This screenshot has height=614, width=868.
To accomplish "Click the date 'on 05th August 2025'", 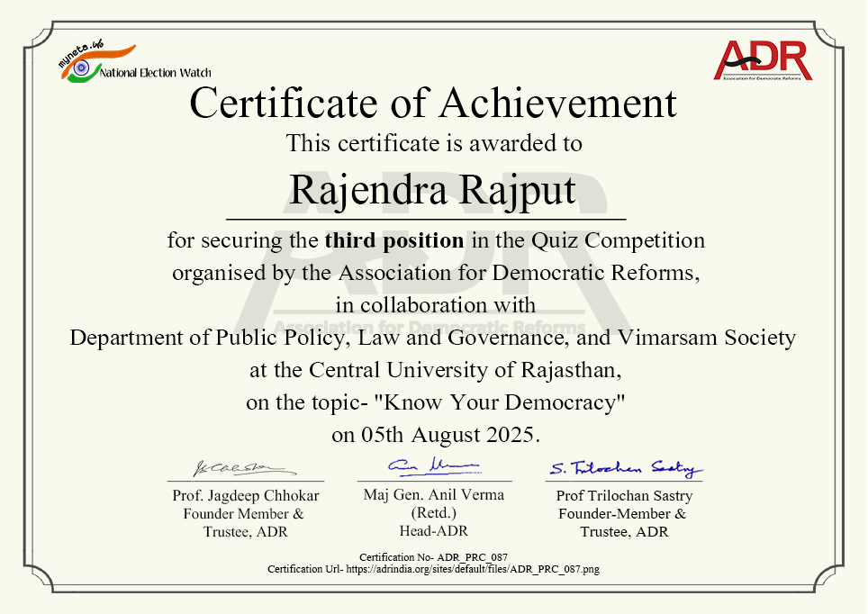I will click(x=435, y=435).
